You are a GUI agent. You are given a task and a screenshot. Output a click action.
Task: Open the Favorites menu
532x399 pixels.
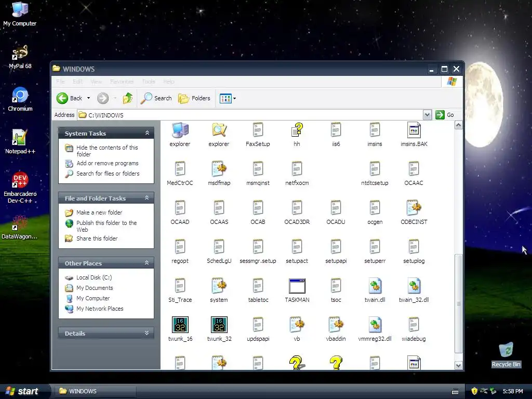[x=122, y=82]
